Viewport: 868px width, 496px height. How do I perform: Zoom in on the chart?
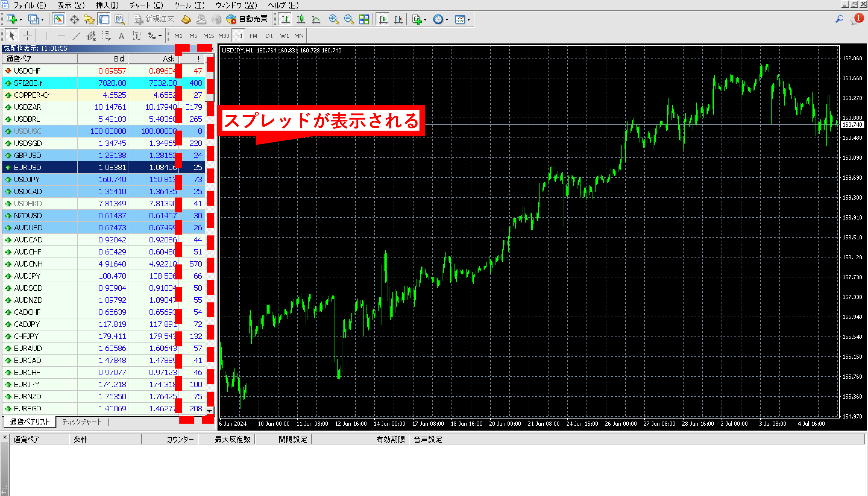334,19
